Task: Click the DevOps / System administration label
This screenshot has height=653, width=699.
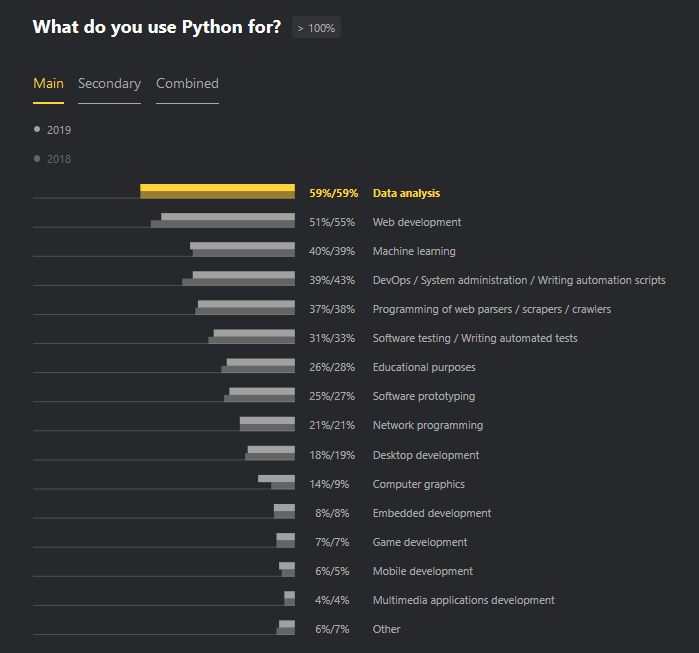Action: click(518, 280)
